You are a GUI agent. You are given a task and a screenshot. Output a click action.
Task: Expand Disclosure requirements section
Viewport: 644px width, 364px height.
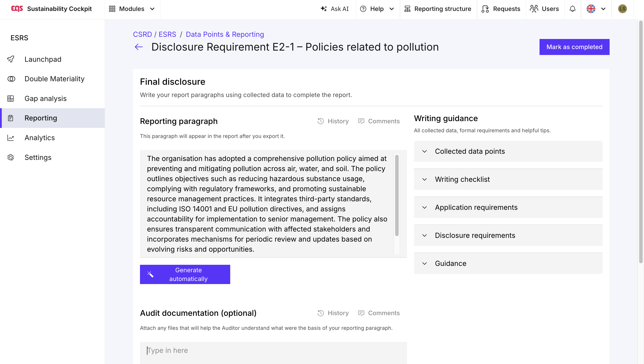tap(508, 235)
